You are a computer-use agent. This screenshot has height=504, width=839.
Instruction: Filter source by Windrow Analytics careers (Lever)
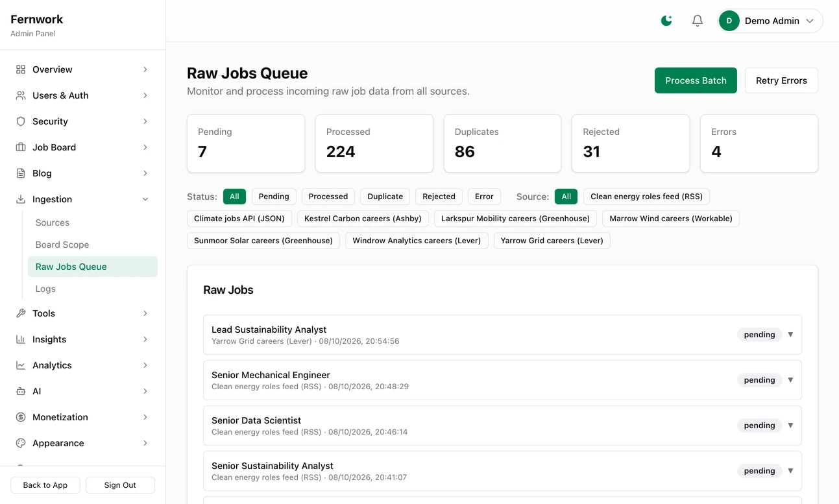417,241
